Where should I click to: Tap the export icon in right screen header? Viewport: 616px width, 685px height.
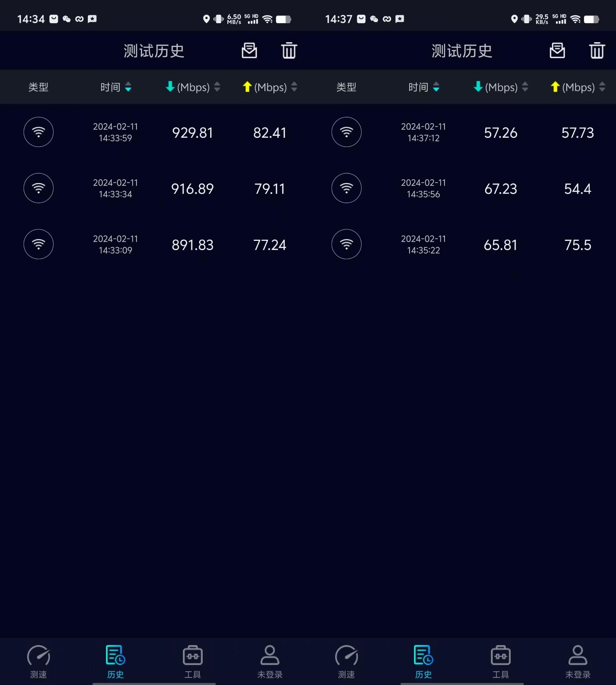click(x=557, y=51)
